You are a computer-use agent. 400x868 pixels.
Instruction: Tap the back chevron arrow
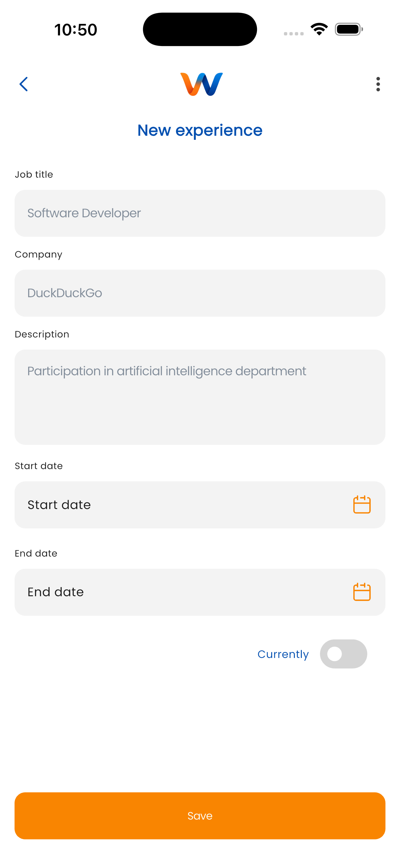[x=24, y=84]
